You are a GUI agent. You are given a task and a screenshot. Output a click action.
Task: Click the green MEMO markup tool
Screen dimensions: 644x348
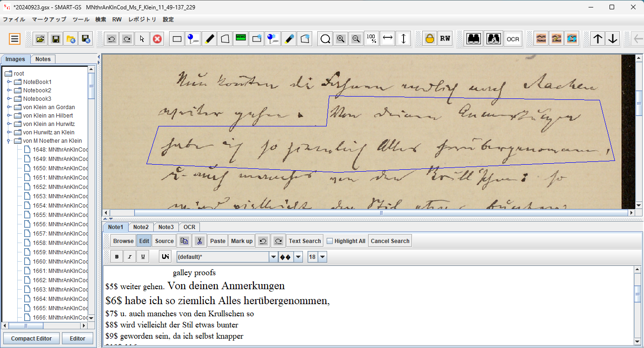pos(240,39)
